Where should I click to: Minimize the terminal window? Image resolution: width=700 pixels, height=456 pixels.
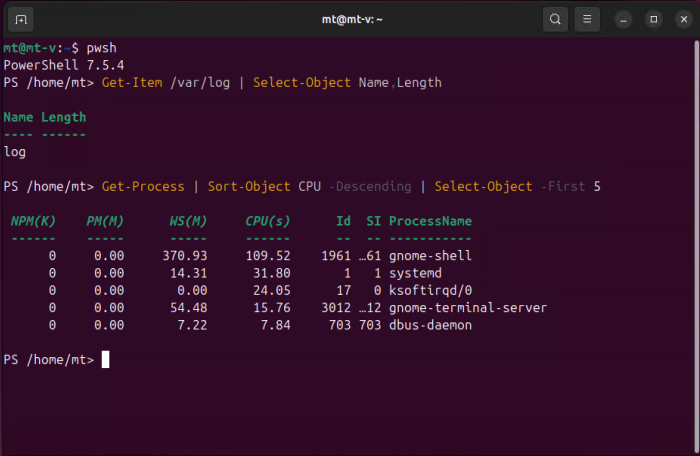(623, 20)
